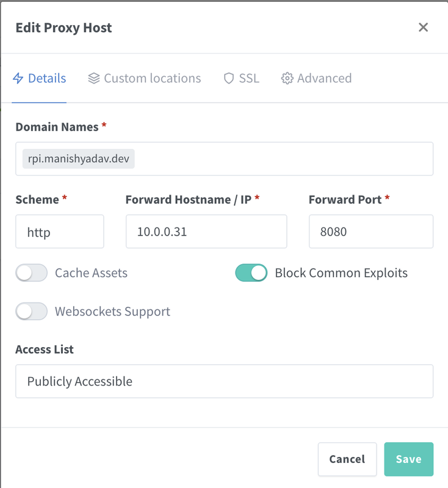Close the Edit Proxy Host dialog
The width and height of the screenshot is (448, 488).
(423, 27)
